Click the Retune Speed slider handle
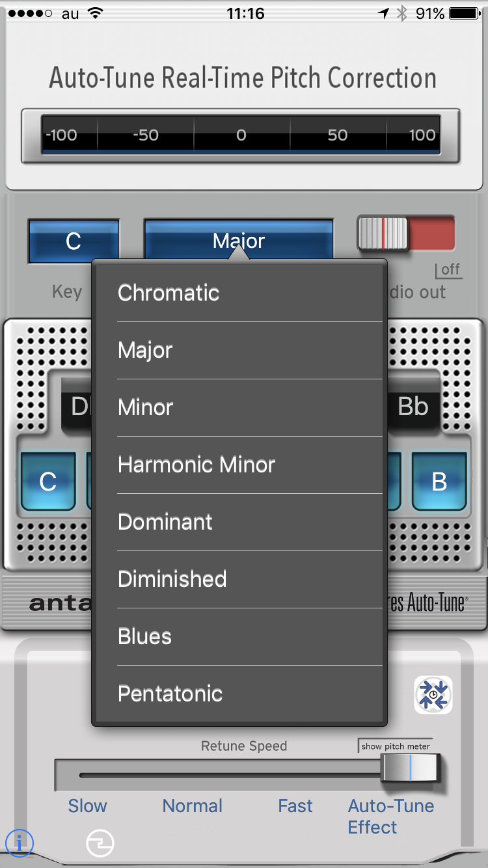 pos(411,768)
